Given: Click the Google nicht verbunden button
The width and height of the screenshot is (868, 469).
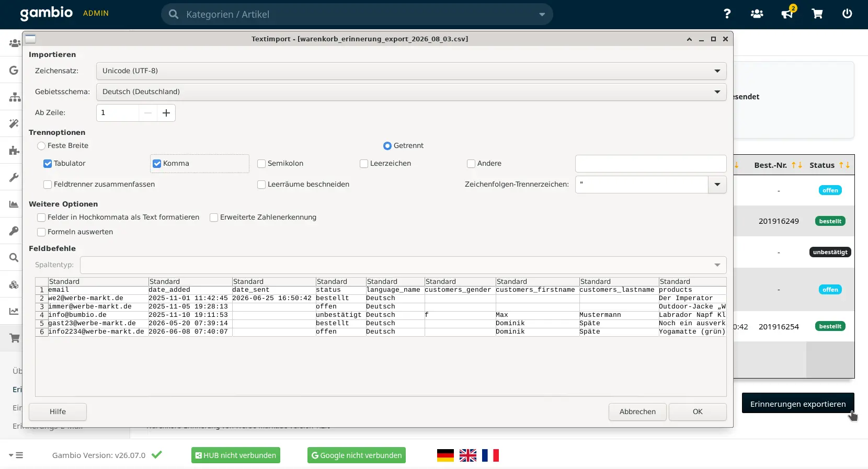Looking at the screenshot, I should pos(357,455).
